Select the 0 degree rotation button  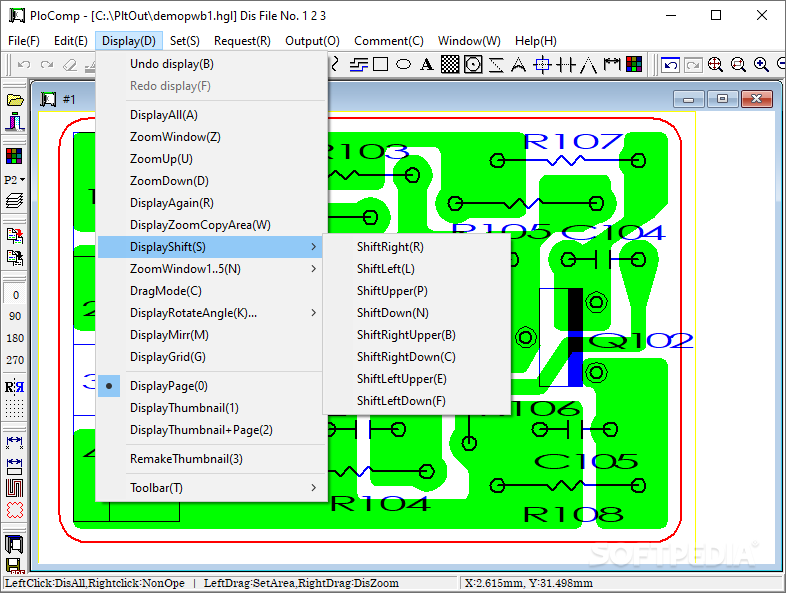pyautogui.click(x=15, y=295)
